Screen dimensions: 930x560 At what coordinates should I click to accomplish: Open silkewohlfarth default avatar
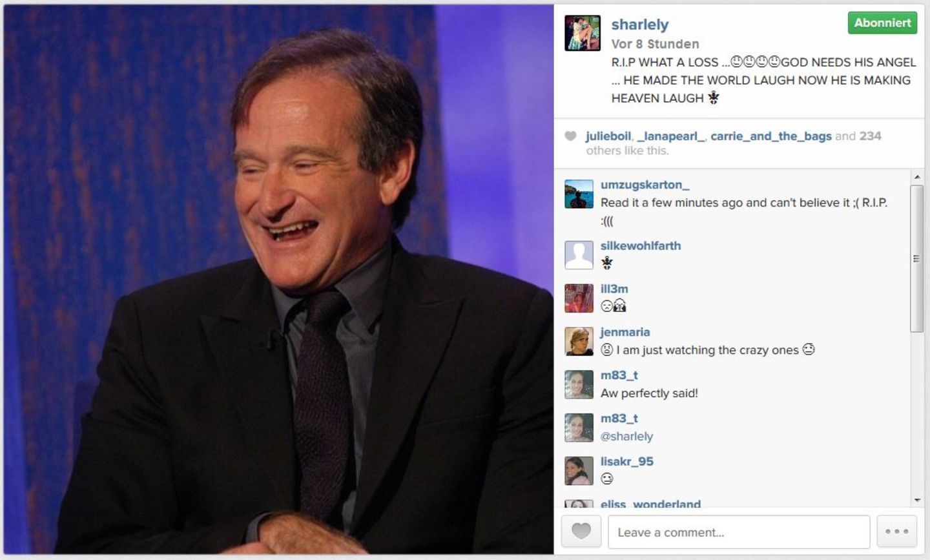pos(579,255)
